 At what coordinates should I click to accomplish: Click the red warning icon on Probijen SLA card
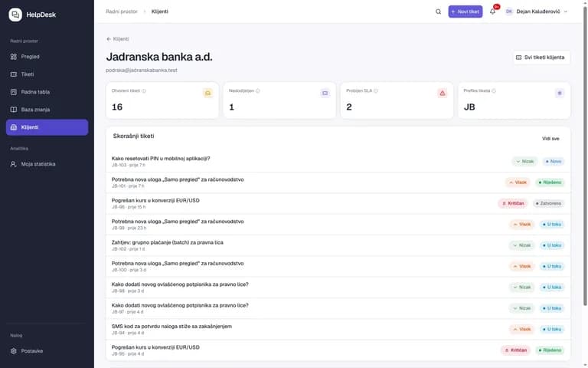pyautogui.click(x=443, y=93)
